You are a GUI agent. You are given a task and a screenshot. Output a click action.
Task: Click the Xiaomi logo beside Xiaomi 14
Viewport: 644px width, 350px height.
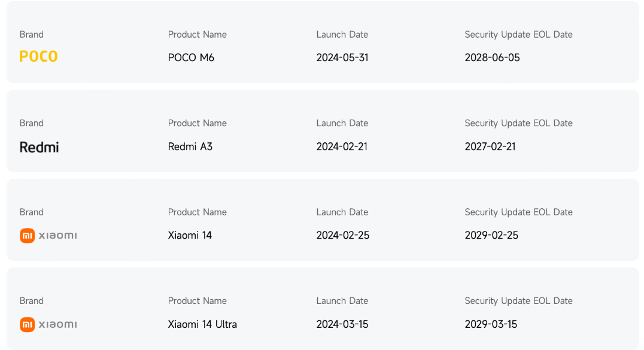(48, 235)
